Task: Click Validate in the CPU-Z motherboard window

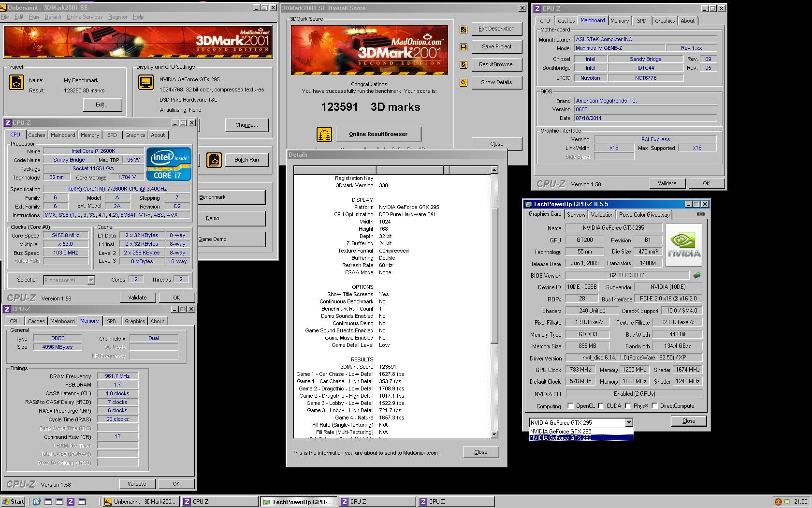Action: 667,183
